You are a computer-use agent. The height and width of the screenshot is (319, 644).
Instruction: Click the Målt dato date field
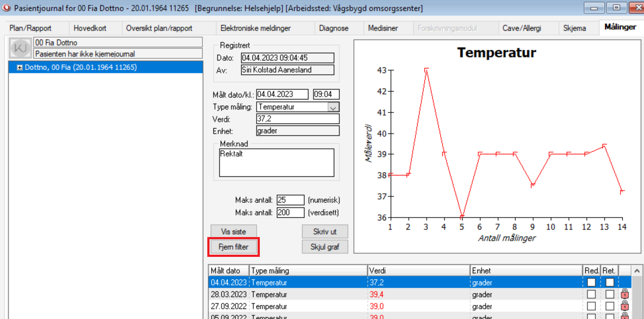(282, 94)
